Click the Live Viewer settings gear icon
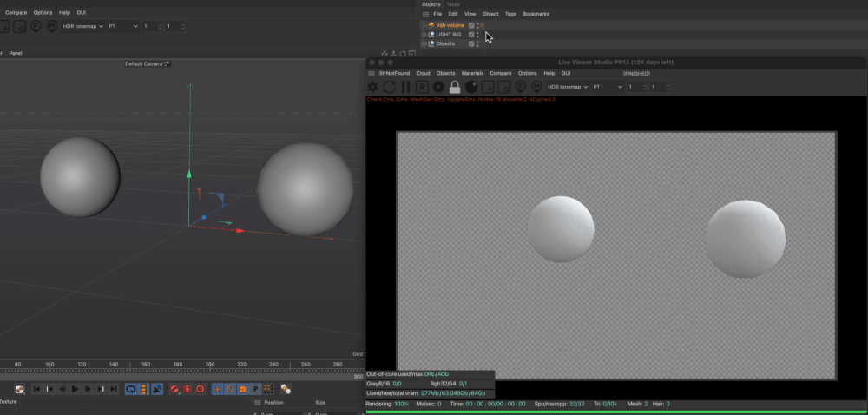This screenshot has height=415, width=868. coord(373,87)
